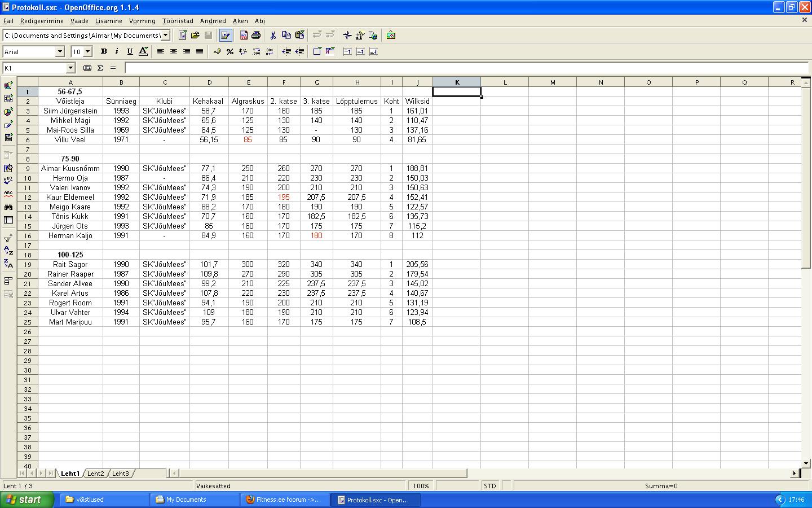Switch to Fitness.ee foorum taskbar button
Image resolution: width=812 pixels, height=508 pixels.
click(285, 500)
